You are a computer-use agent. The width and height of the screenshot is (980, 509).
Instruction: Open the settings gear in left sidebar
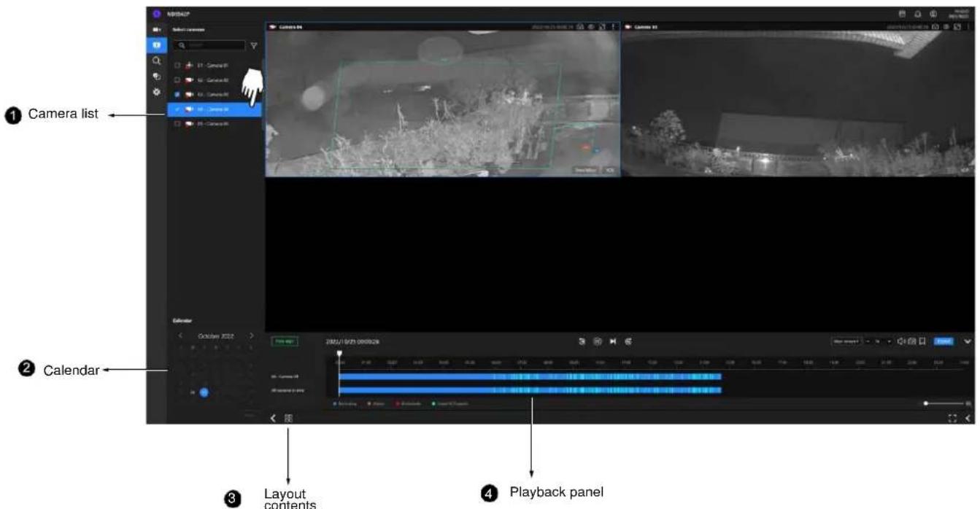click(157, 93)
